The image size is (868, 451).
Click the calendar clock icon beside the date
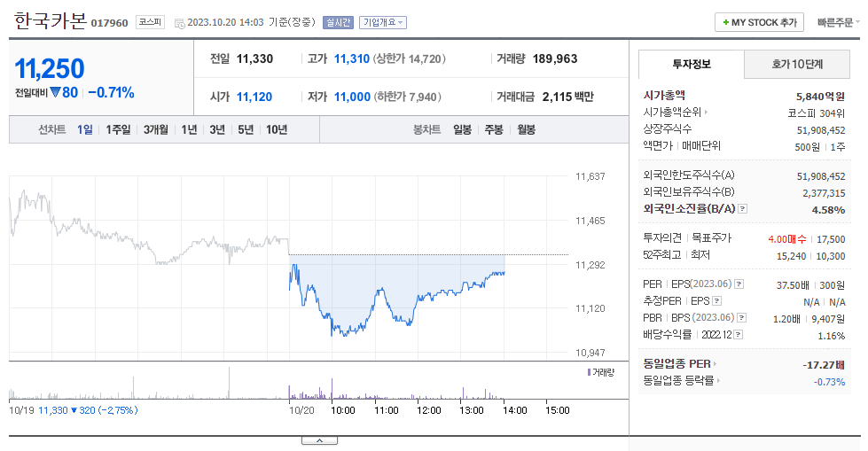[179, 23]
